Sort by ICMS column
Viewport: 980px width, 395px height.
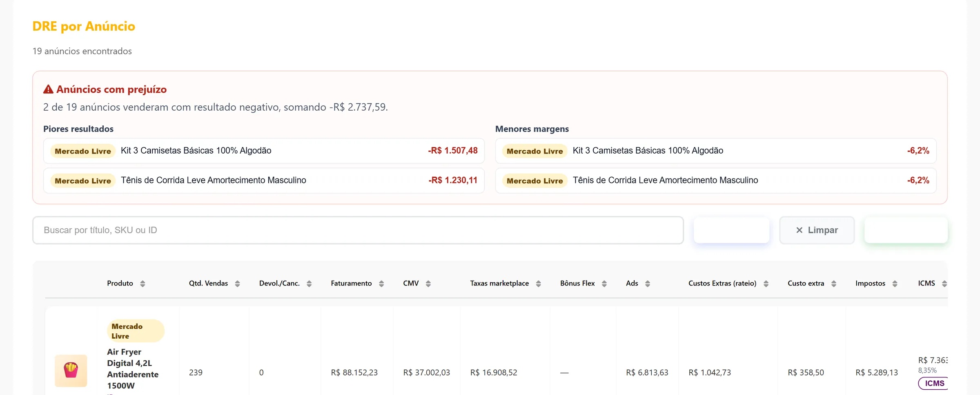[x=933, y=283]
